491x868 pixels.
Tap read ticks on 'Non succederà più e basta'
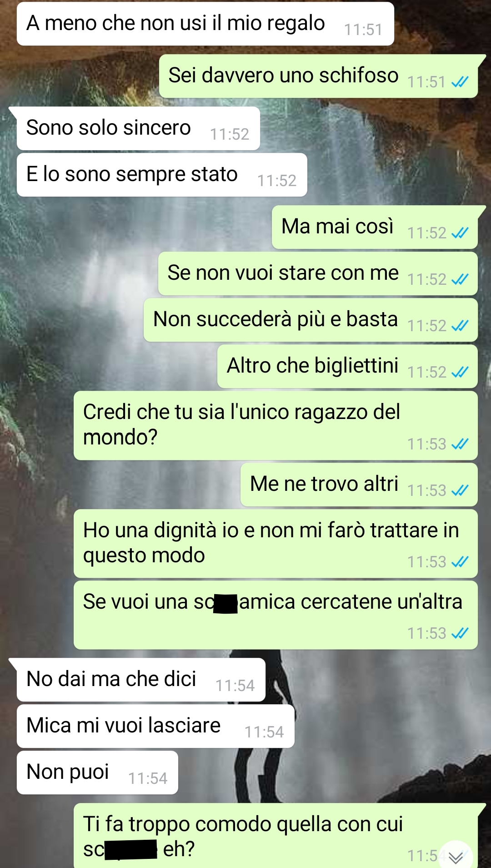click(460, 326)
